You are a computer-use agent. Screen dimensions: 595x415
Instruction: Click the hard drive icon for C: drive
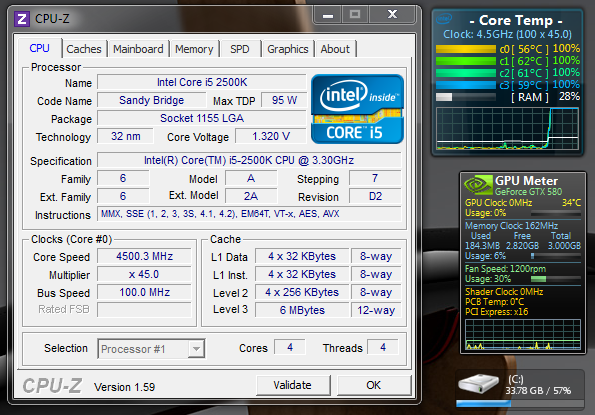479,384
